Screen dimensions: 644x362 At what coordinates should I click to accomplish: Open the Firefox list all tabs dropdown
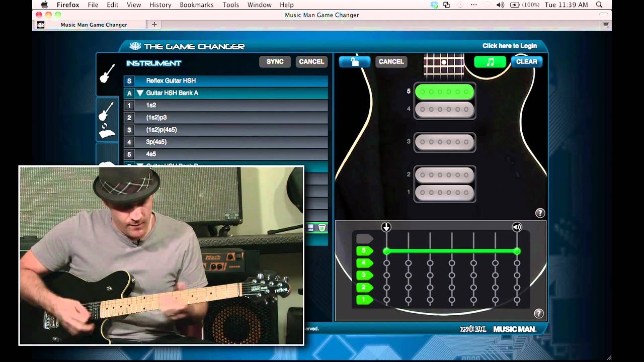point(606,25)
